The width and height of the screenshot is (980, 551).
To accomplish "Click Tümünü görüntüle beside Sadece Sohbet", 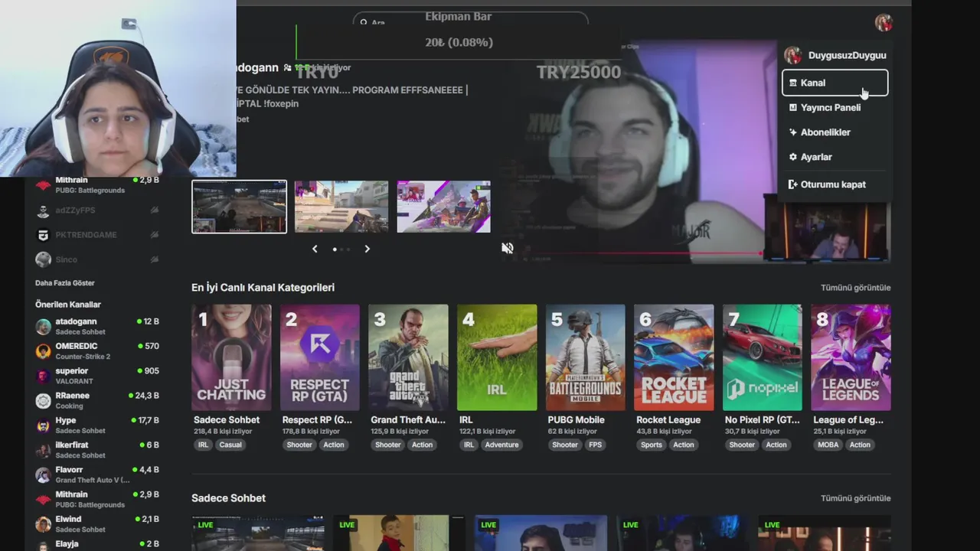I will coord(855,498).
